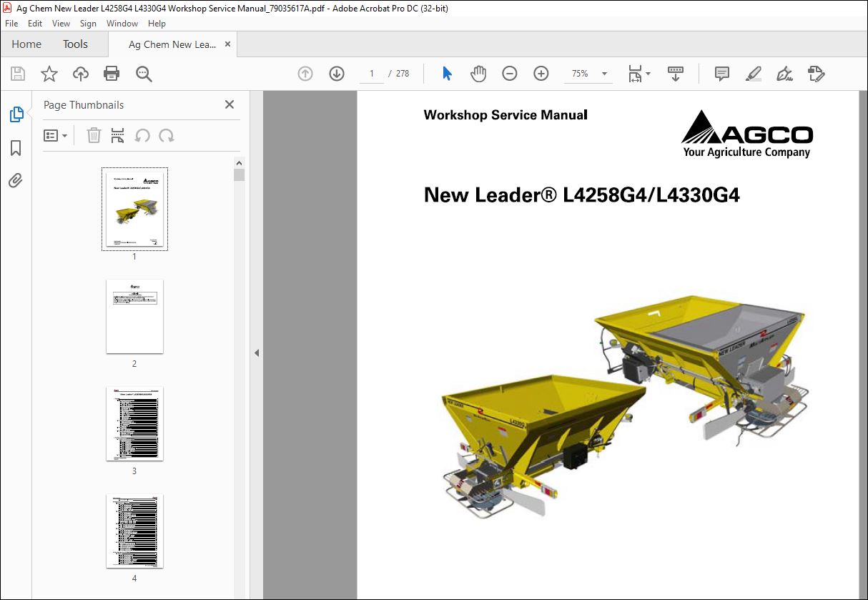Open the find text magnifier tool
Viewport: 868px width, 600px height.
[x=144, y=74]
